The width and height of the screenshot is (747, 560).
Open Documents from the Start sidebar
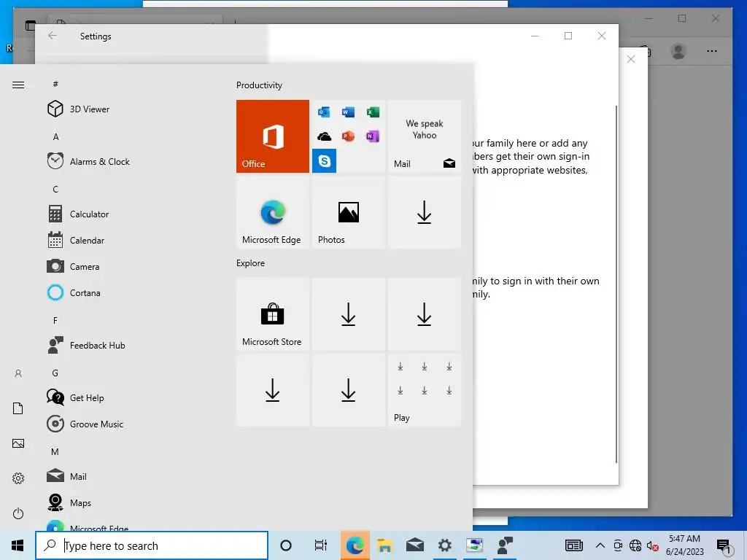(x=18, y=408)
